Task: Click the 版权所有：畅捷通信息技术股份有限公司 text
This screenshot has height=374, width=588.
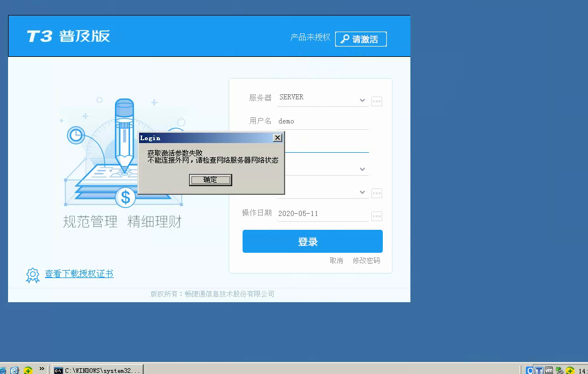Action: click(x=212, y=294)
